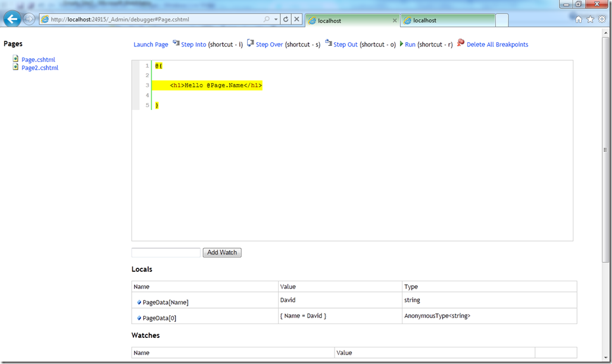
Task: Open the Tools gear icon
Action: coord(602,19)
